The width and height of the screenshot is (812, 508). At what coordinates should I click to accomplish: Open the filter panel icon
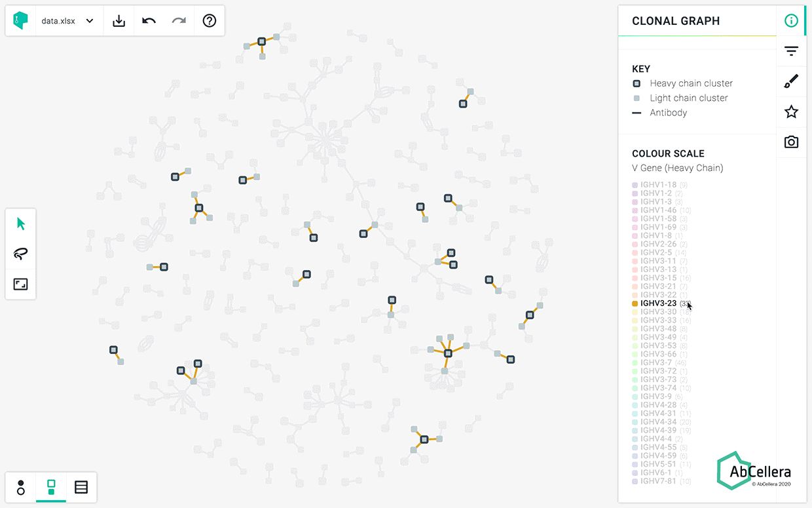791,51
